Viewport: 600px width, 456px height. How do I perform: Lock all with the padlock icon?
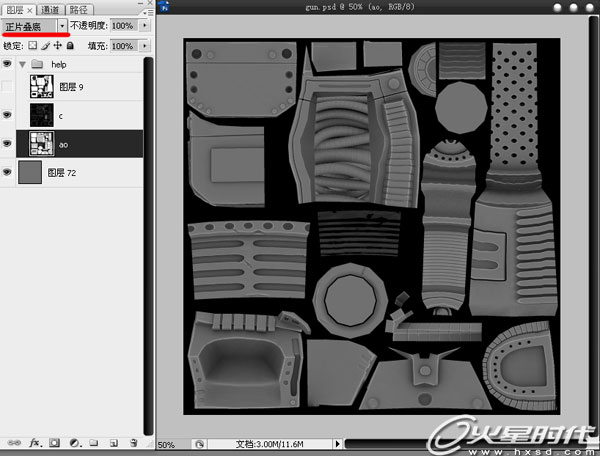(71, 46)
